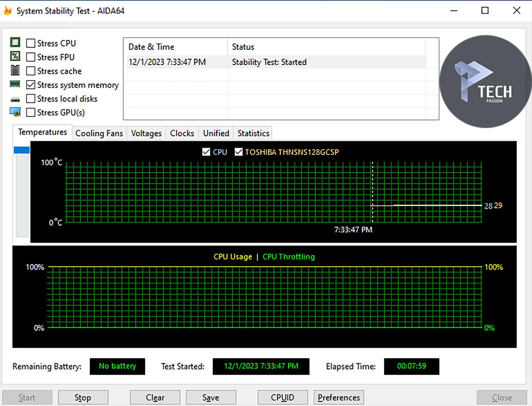The height and width of the screenshot is (406, 532).
Task: Select the Temperatures tab
Action: click(43, 132)
